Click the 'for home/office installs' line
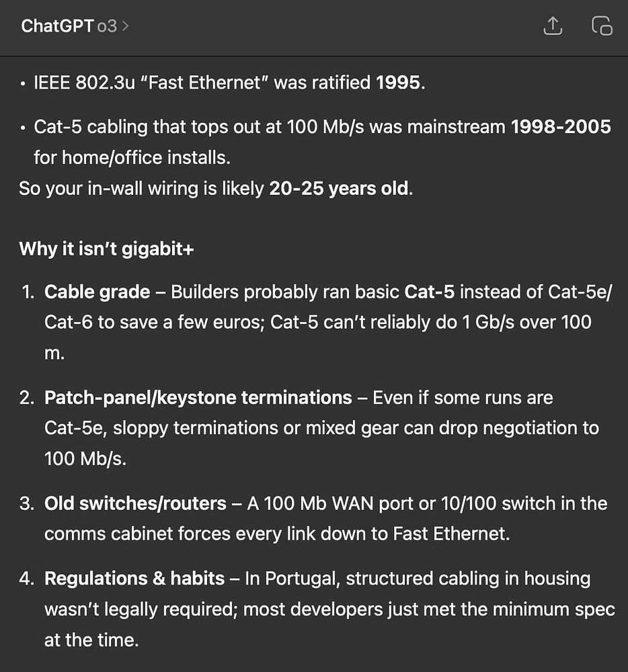The width and height of the screenshot is (628, 672). [x=132, y=158]
